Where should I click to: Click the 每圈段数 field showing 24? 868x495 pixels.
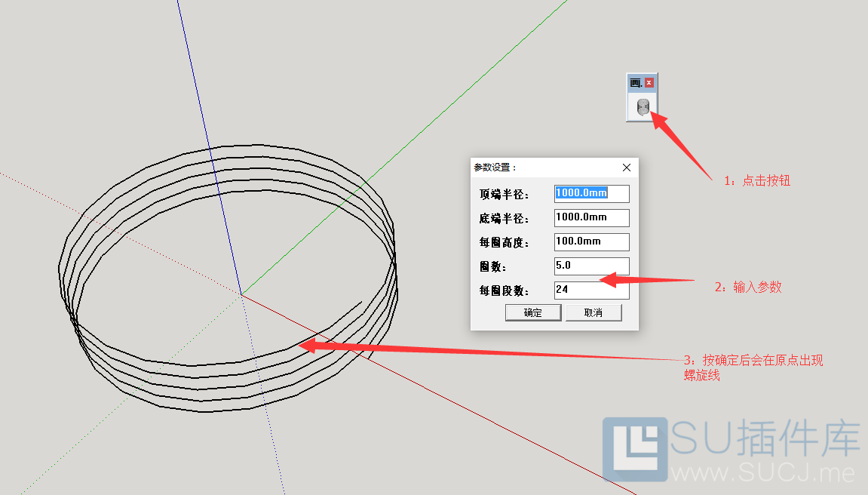click(x=591, y=290)
